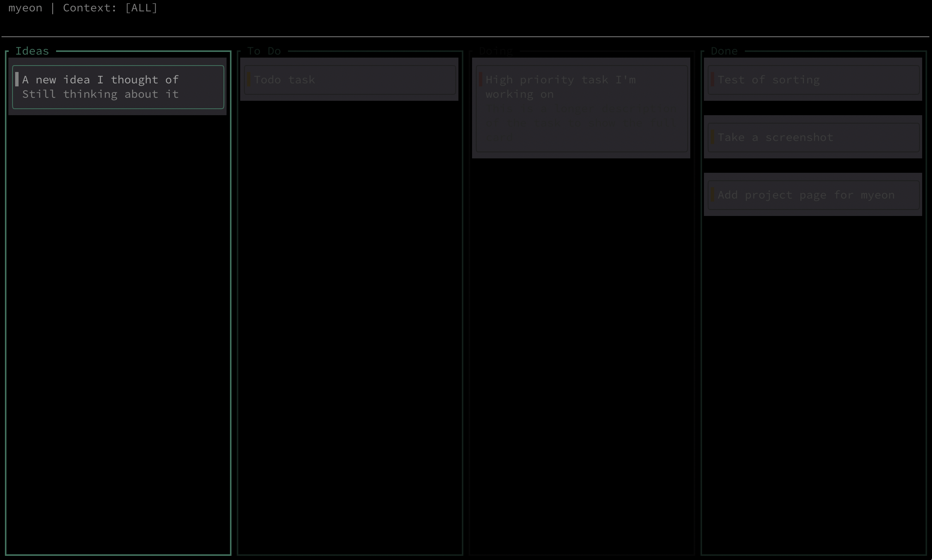Switch to the To Do column header

[264, 51]
